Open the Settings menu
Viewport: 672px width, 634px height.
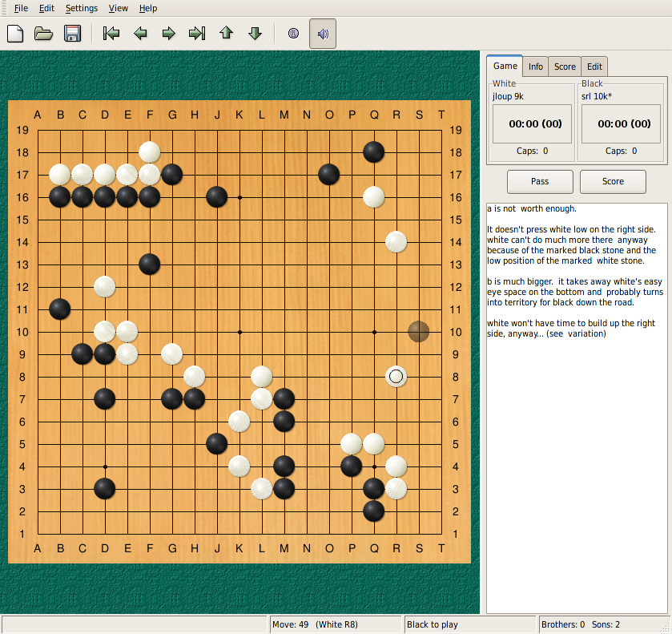82,8
